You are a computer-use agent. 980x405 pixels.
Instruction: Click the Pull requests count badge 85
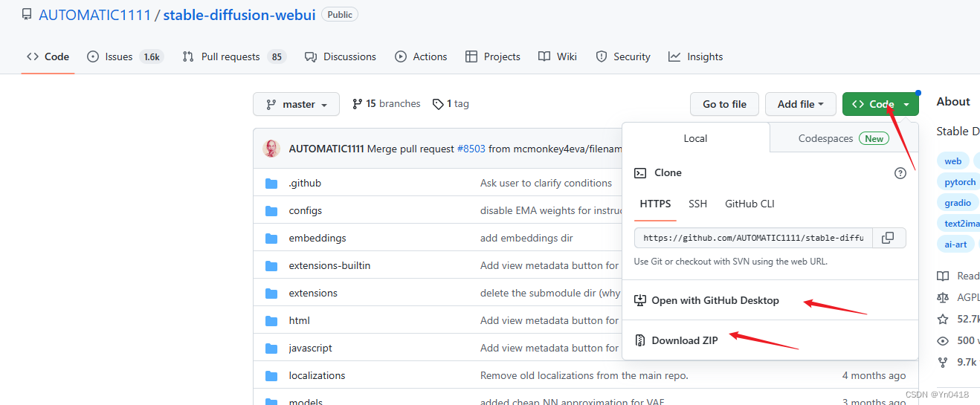tap(277, 56)
